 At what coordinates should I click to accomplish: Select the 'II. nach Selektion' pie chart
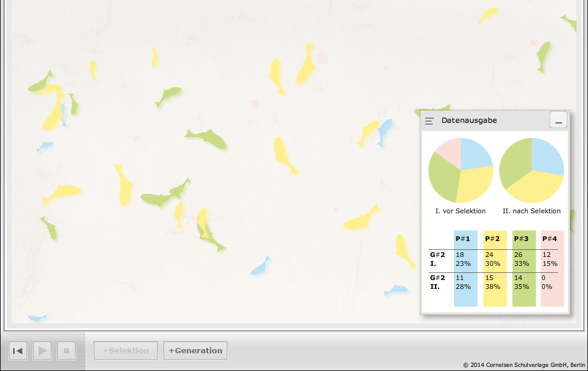pos(531,170)
